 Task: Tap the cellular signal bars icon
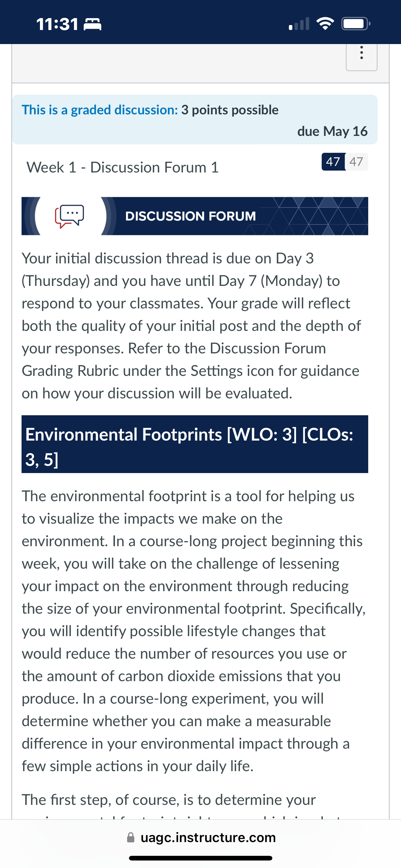(x=299, y=24)
